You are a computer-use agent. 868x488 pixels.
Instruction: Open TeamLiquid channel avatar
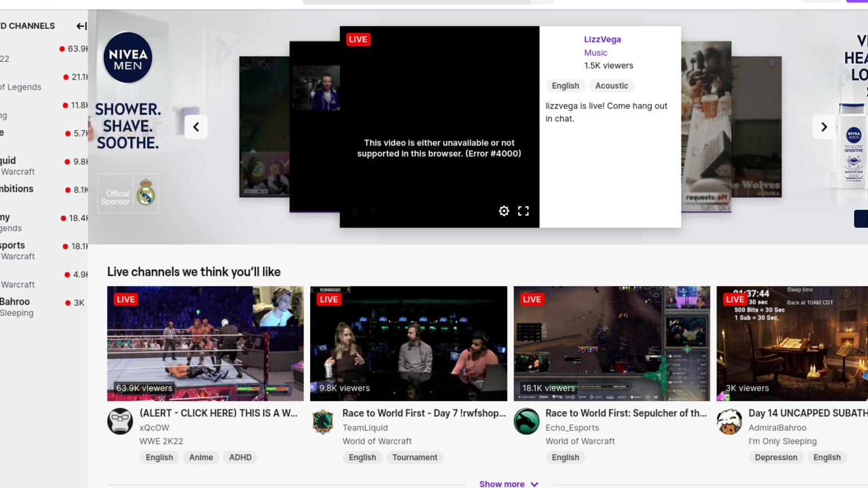coord(323,421)
